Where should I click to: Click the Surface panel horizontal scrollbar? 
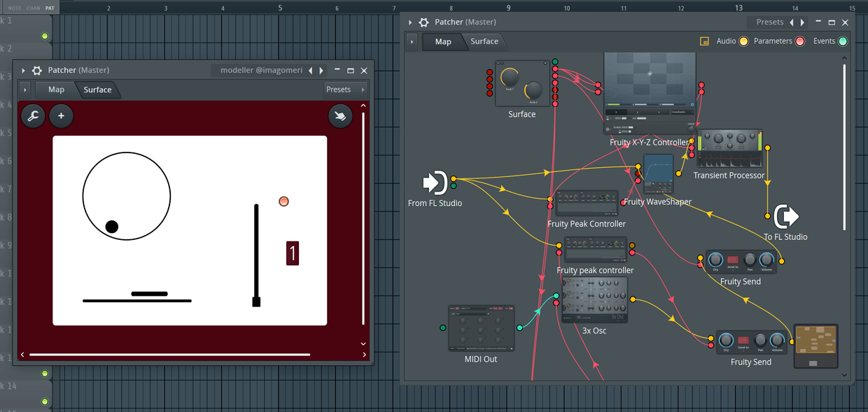point(170,355)
